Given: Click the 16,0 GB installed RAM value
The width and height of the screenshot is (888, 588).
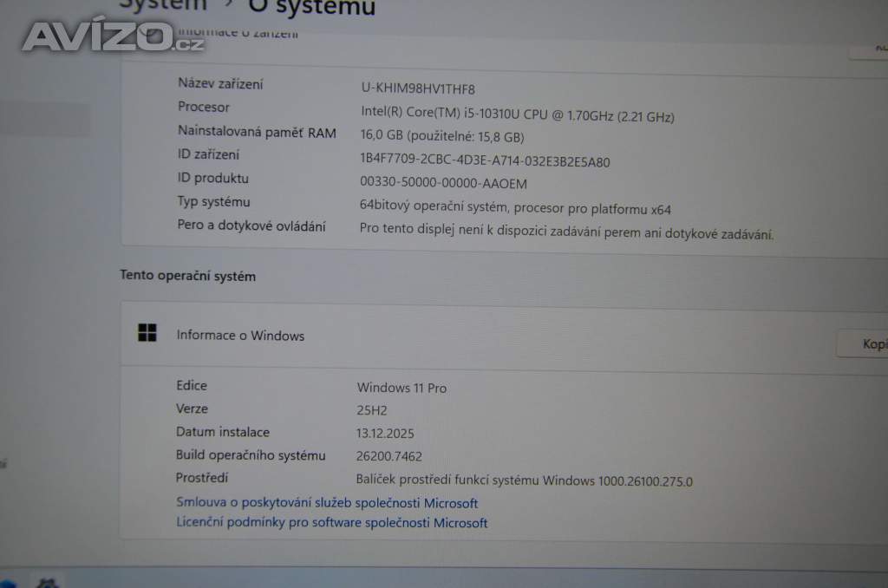Looking at the screenshot, I should click(441, 136).
